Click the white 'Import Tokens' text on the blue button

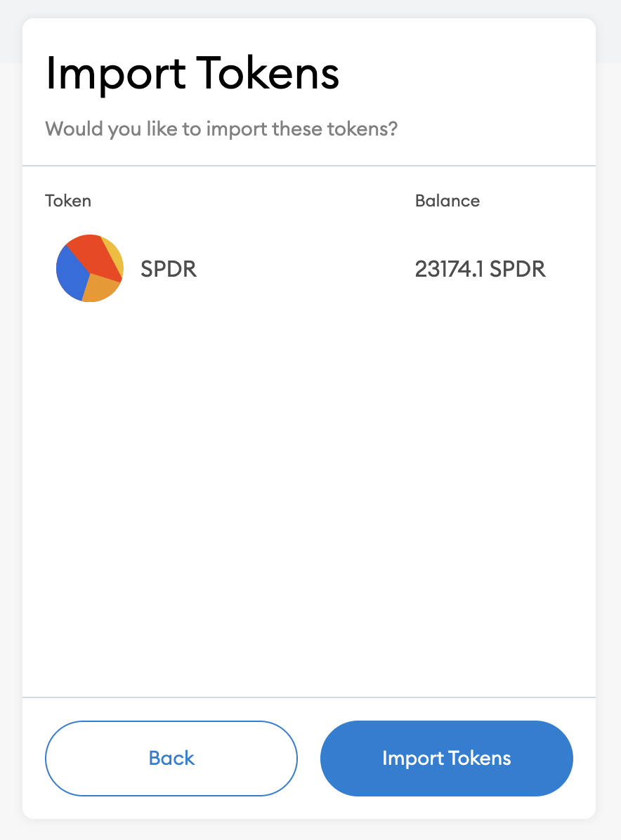pyautogui.click(x=447, y=759)
